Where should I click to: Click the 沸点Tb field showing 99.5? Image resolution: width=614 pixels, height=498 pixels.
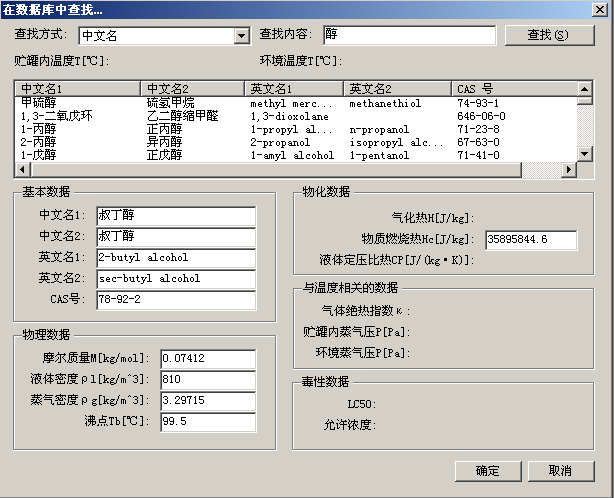pos(208,422)
